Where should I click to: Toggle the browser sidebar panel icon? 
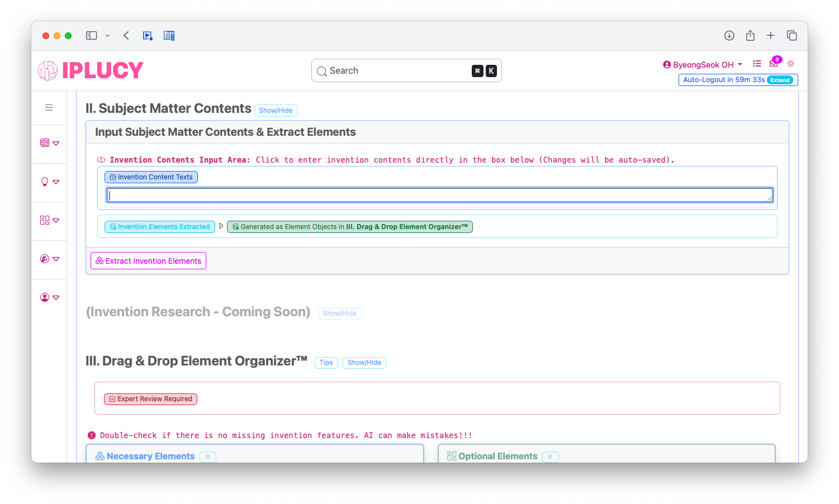[92, 36]
